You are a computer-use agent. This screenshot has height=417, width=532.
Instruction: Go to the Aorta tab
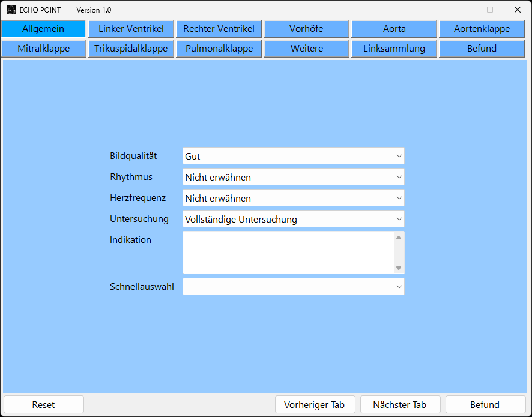pos(394,29)
